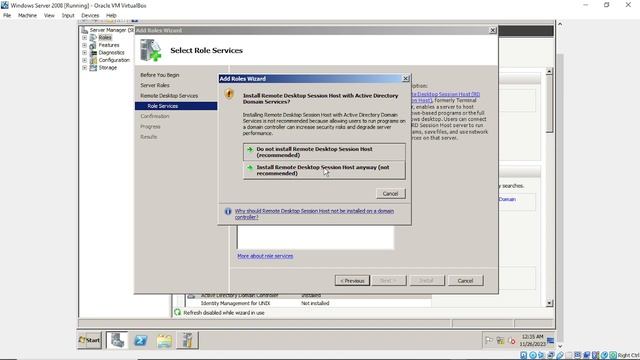
Task: Open the VirtualBox Devices menu
Action: point(90,16)
